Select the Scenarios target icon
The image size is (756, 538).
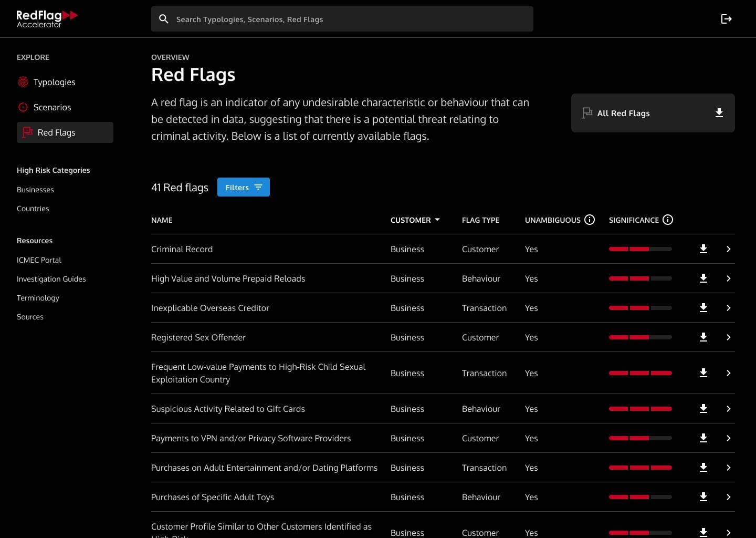pyautogui.click(x=23, y=107)
